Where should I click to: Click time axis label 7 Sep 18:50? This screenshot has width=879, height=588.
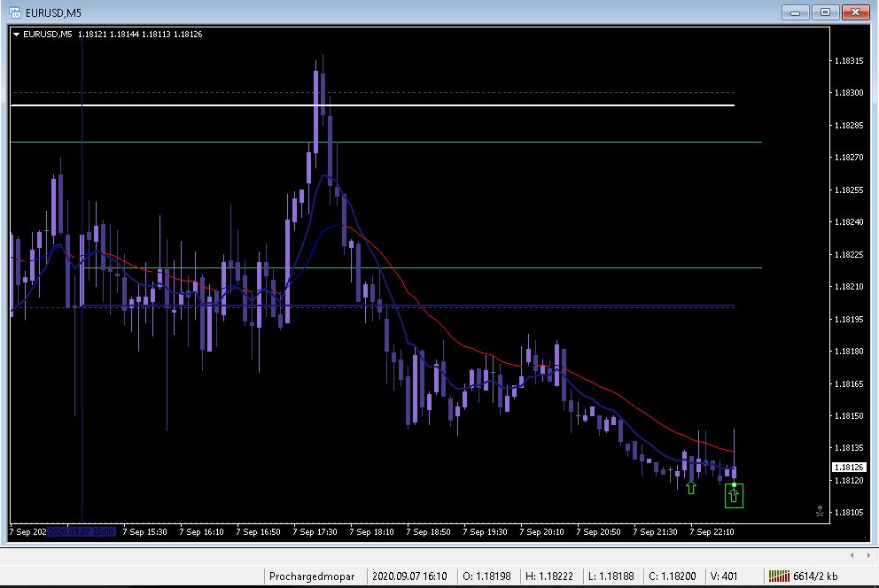[x=428, y=531]
